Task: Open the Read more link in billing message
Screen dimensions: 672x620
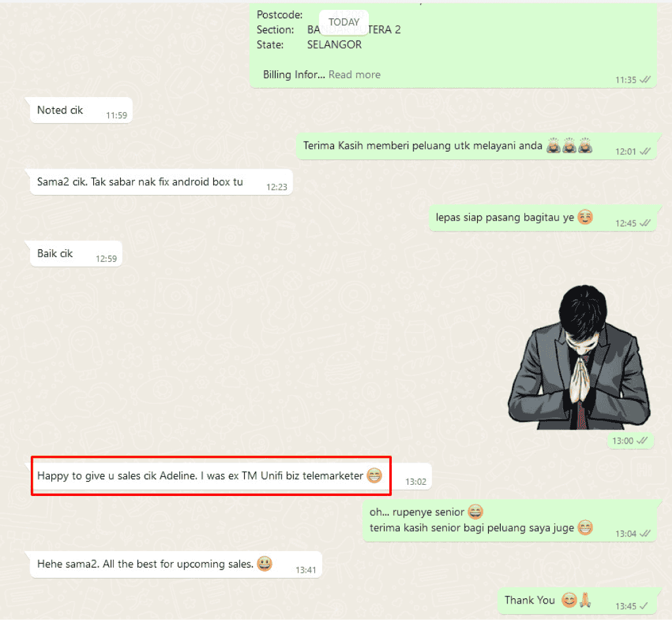Action: 354,75
